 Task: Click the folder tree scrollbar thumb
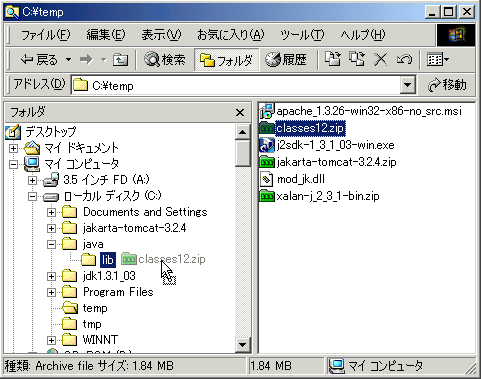pos(243,153)
